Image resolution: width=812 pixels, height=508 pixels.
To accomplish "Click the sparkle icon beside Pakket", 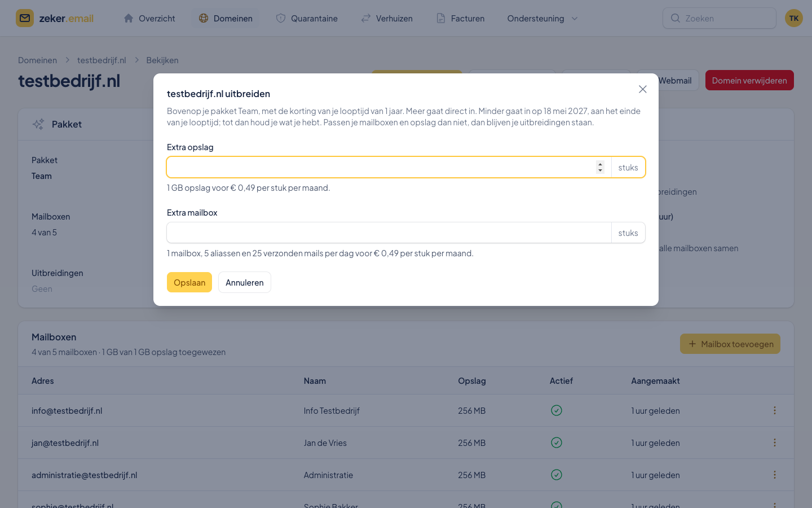I will (x=38, y=124).
